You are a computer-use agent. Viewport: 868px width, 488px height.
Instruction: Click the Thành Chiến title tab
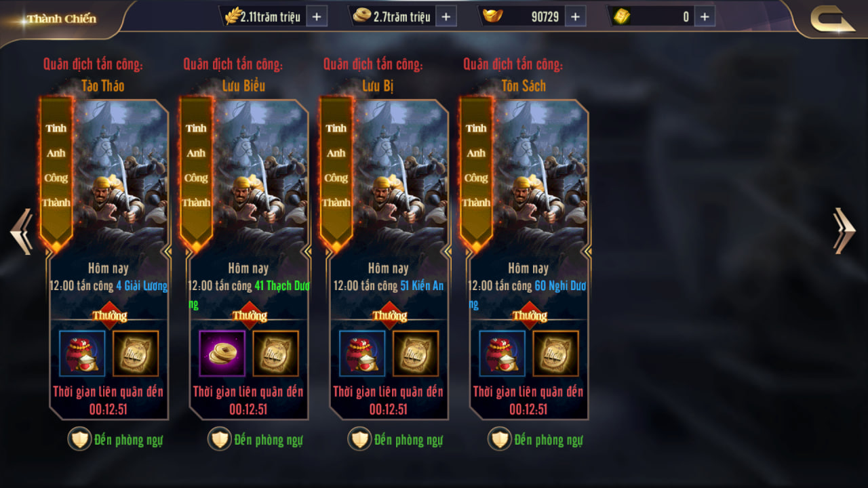coord(62,19)
